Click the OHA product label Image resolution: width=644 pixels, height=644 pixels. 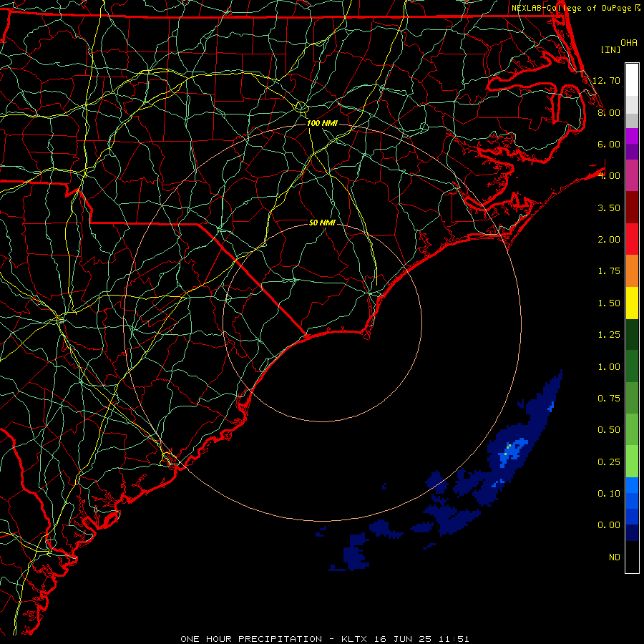[x=629, y=43]
